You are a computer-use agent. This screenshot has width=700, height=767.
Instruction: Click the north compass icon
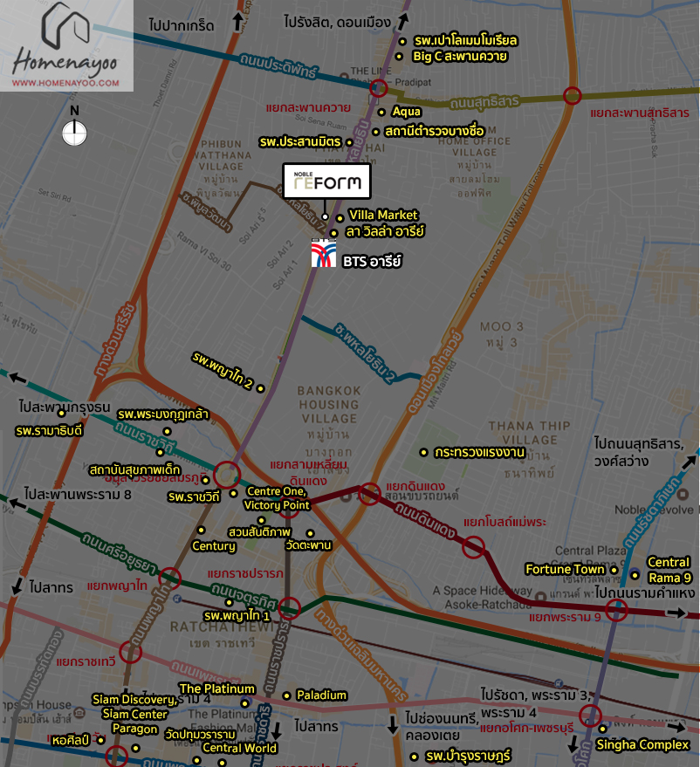click(x=74, y=133)
